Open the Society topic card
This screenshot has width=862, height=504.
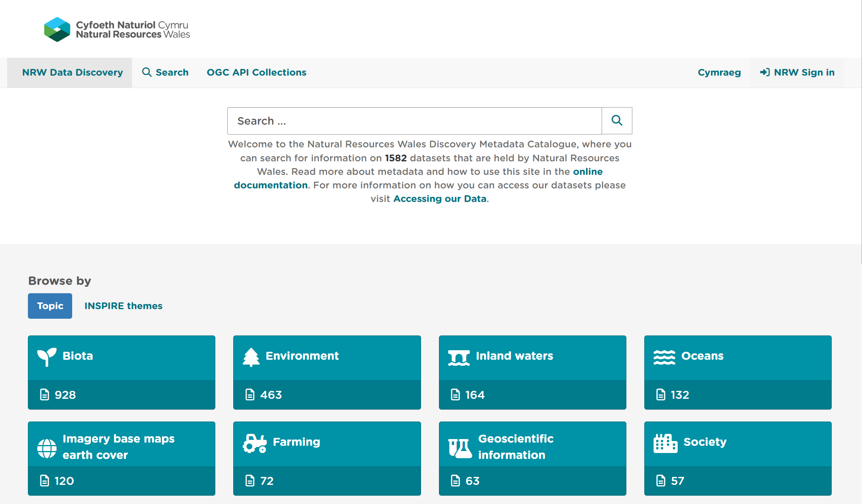tap(738, 459)
